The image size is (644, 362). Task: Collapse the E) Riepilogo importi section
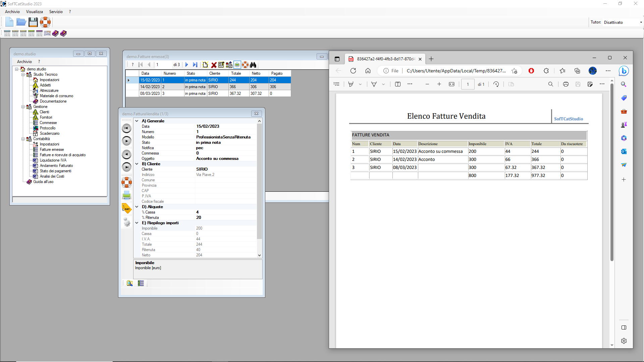(x=137, y=223)
